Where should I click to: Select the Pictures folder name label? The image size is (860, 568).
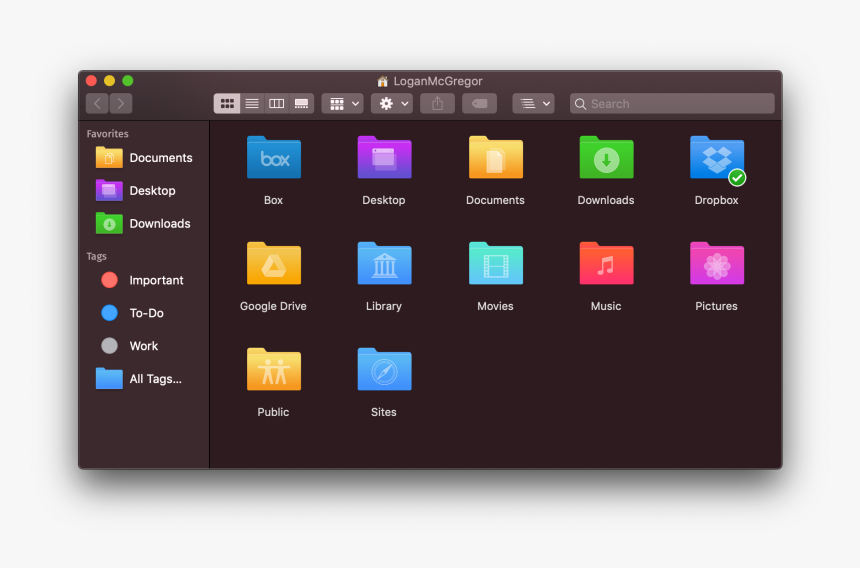pos(716,306)
